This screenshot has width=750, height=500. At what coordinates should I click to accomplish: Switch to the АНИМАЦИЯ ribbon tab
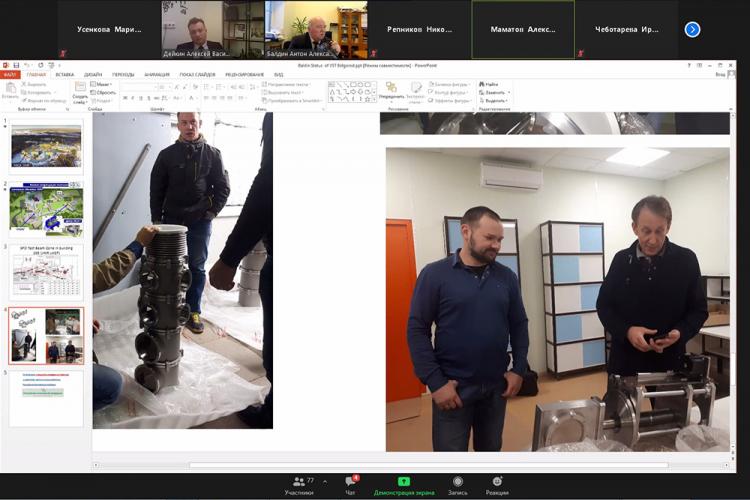click(156, 74)
